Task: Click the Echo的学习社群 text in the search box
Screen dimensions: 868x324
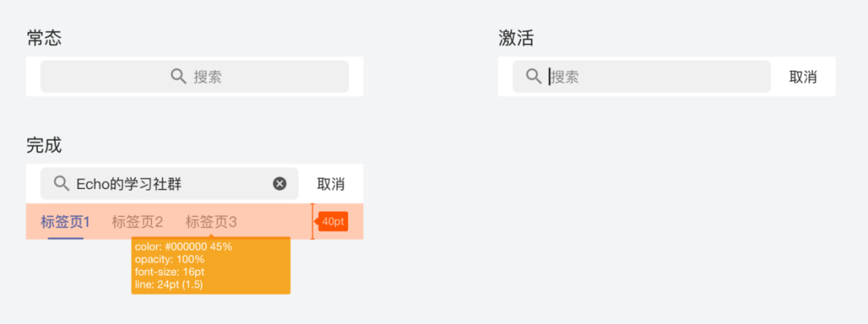Action: (129, 184)
